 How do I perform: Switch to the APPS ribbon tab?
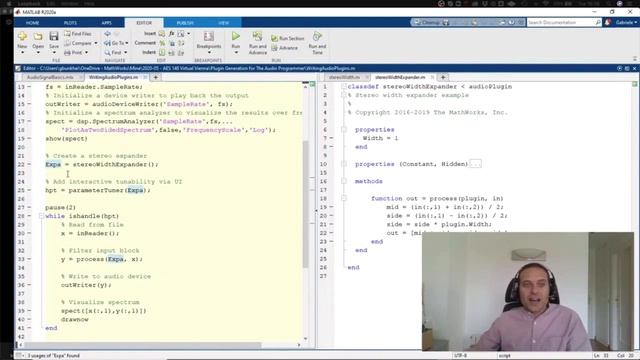click(x=107, y=23)
